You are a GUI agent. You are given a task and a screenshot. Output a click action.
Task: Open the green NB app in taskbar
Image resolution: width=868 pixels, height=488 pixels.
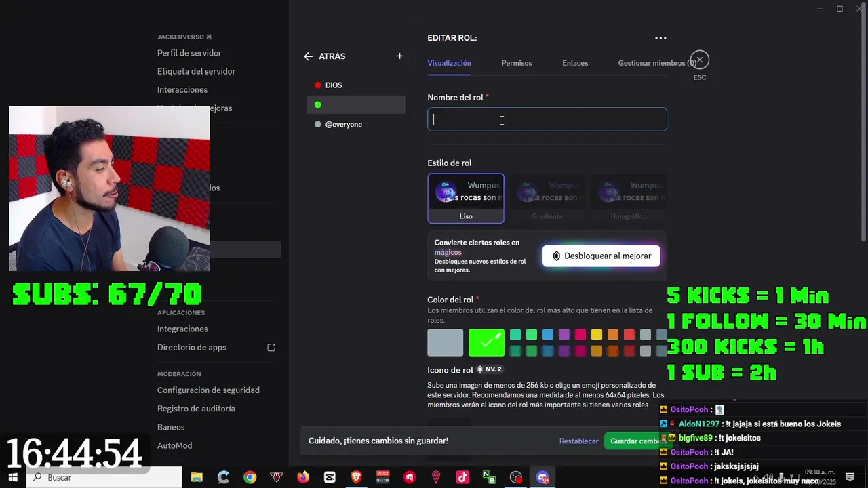click(x=489, y=477)
